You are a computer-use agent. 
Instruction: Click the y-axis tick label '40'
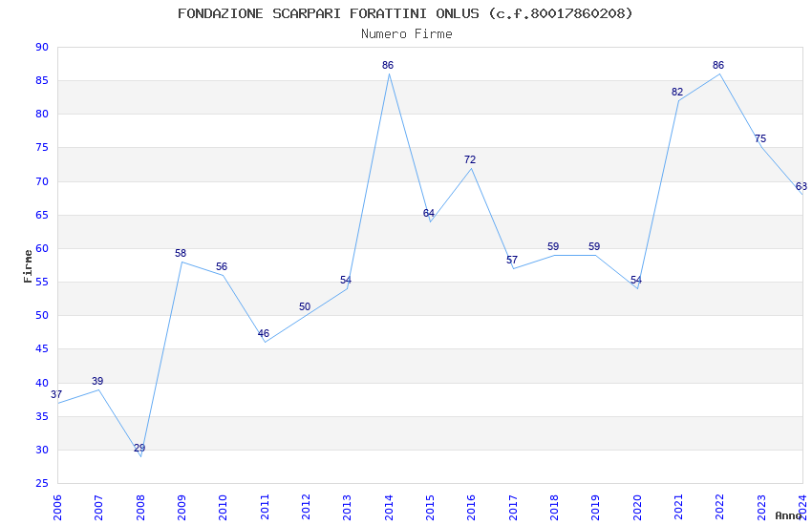click(x=42, y=384)
